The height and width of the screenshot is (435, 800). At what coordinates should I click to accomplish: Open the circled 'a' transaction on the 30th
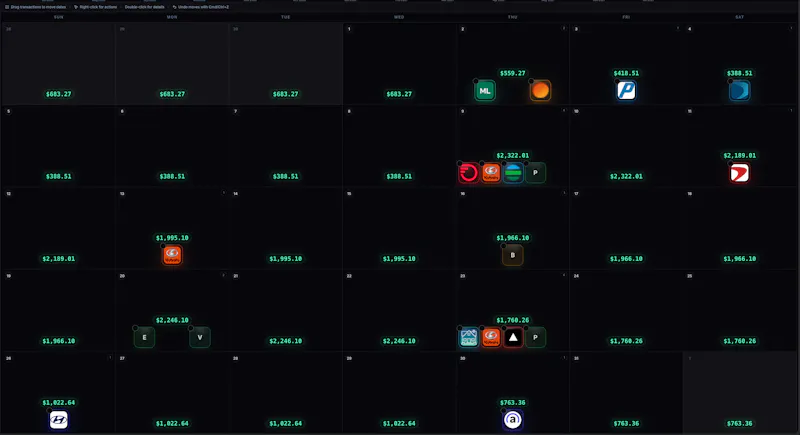tap(513, 420)
